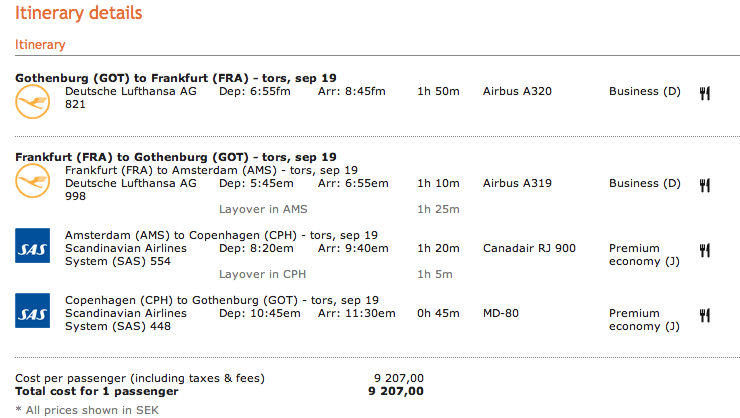Click the meal icon on the Airbus A319 row
This screenshot has height=418, width=740.
click(x=705, y=185)
